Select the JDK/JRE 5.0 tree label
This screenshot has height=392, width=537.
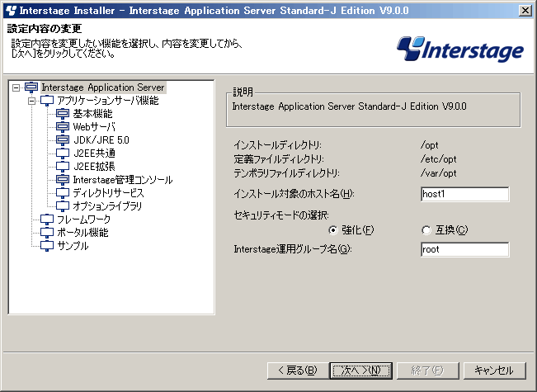click(x=101, y=140)
